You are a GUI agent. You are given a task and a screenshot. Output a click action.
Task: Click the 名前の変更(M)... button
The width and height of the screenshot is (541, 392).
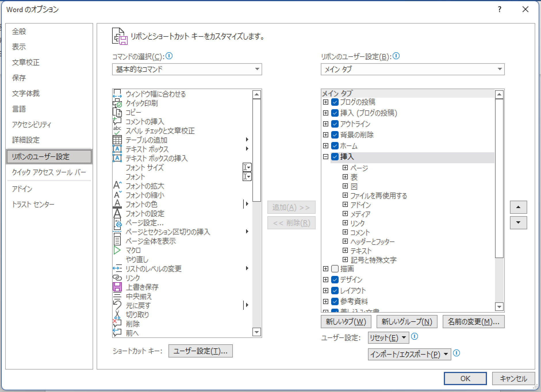point(473,322)
